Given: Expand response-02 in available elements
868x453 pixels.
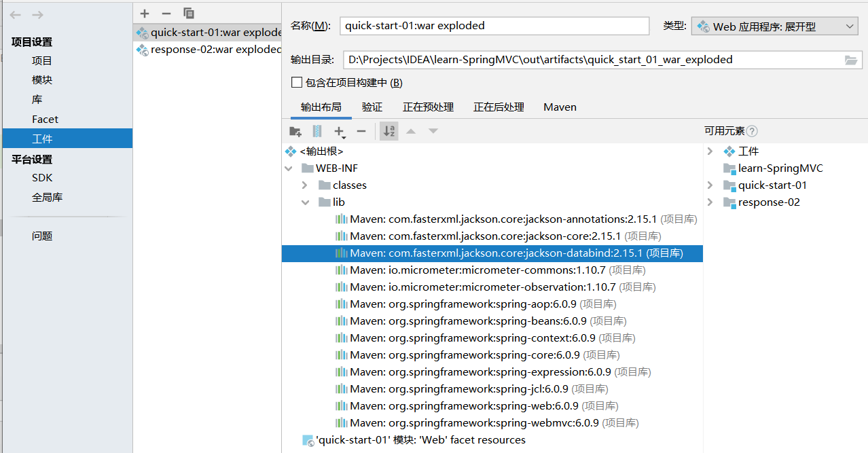Looking at the screenshot, I should tap(710, 202).
